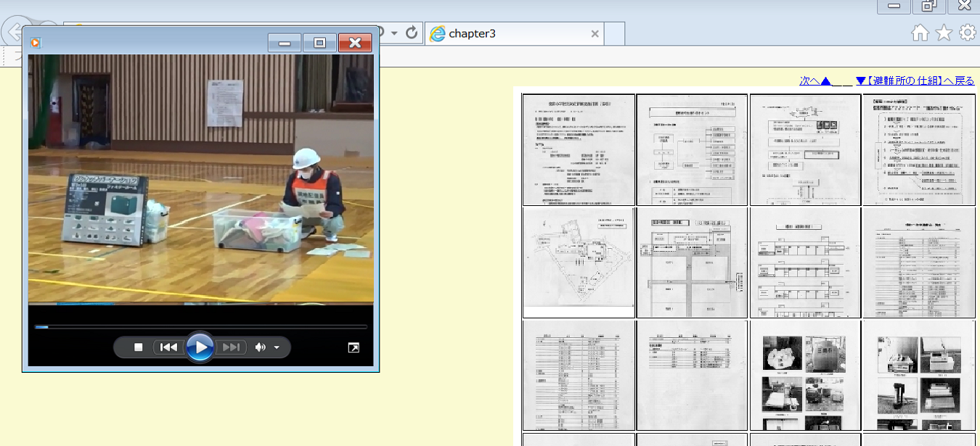980x446 pixels.
Task: Follow the 次へ▲ link
Action: tap(815, 80)
